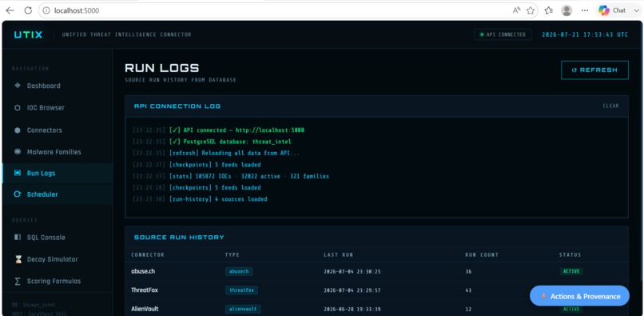Image resolution: width=644 pixels, height=316 pixels.
Task: Click the last run 2026-07-04 23:29:57
Action: click(x=352, y=290)
